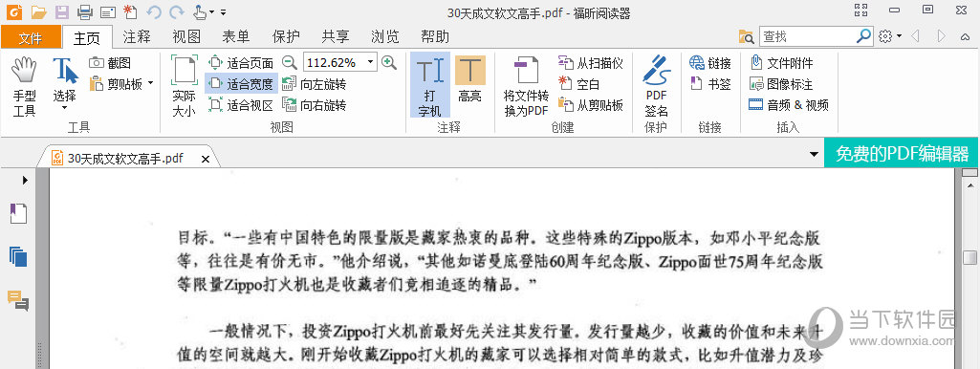This screenshot has width=980, height=369.
Task: Switch to the 表单 ribbon tab
Action: pos(235,36)
